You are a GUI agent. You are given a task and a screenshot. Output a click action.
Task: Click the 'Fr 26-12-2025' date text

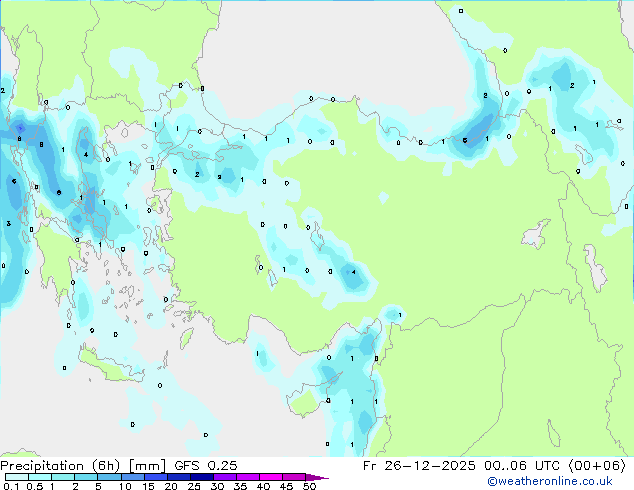(x=419, y=466)
